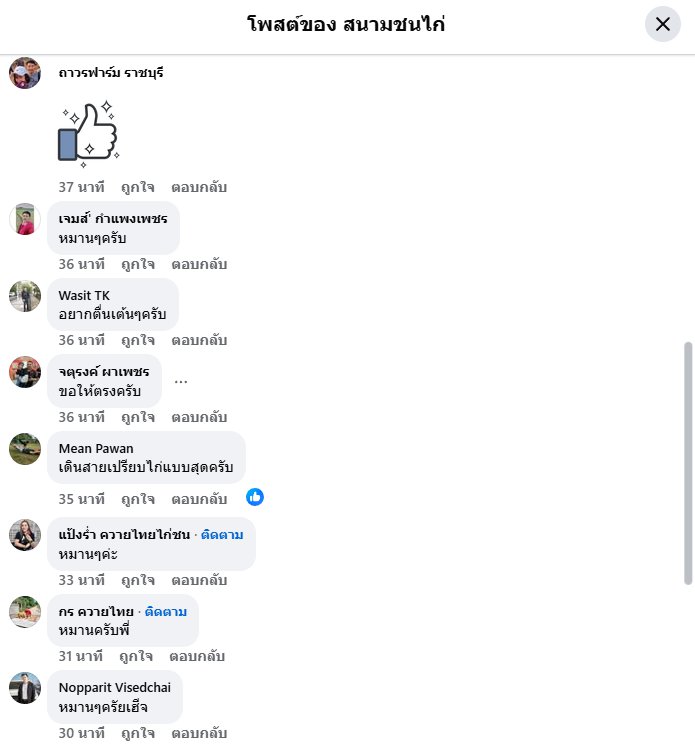This screenshot has height=745, width=695.
Task: Open timestamp 33 นาที on แป้งร่ำ comment
Action: (x=81, y=580)
